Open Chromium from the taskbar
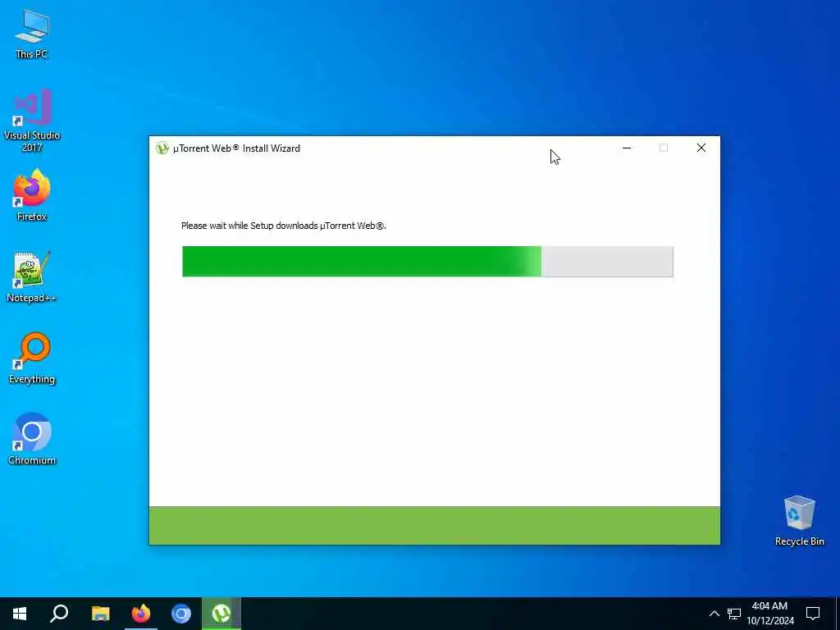840x630 pixels. coord(181,614)
